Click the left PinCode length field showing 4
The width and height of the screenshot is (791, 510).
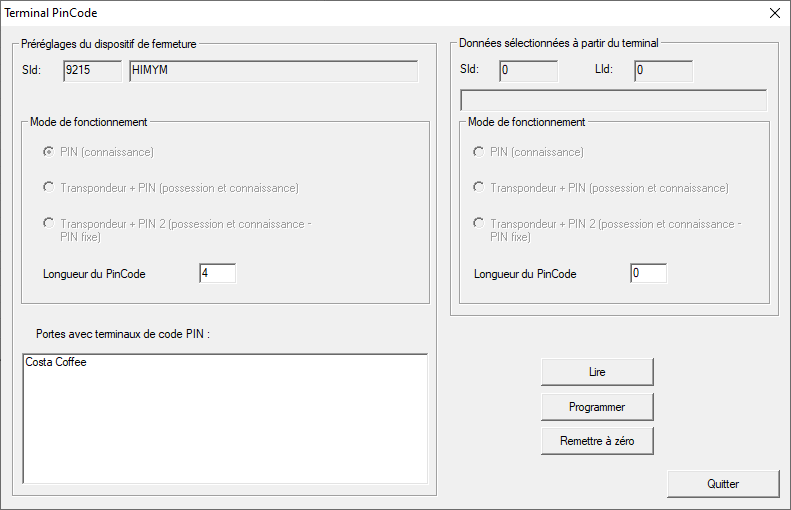[217, 274]
